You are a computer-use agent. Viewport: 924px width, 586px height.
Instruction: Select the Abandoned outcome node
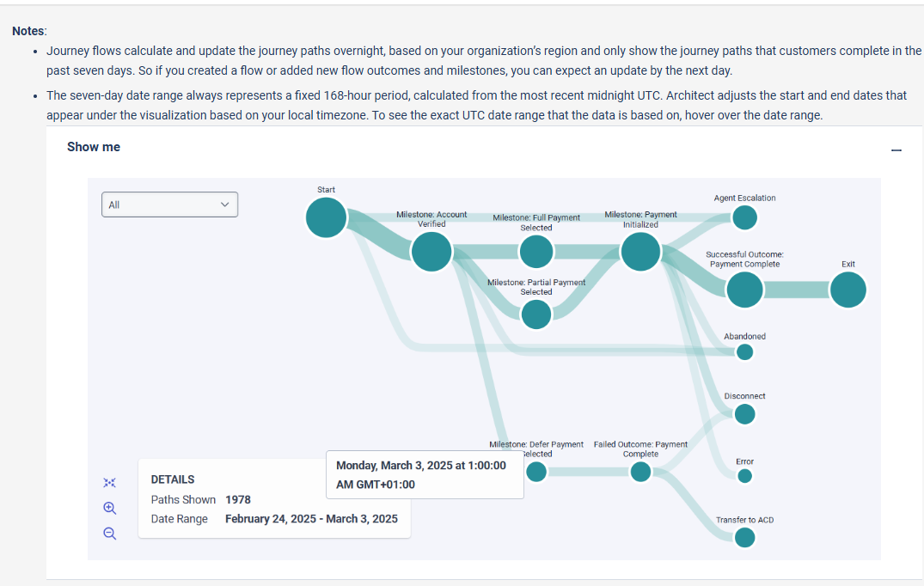point(744,352)
